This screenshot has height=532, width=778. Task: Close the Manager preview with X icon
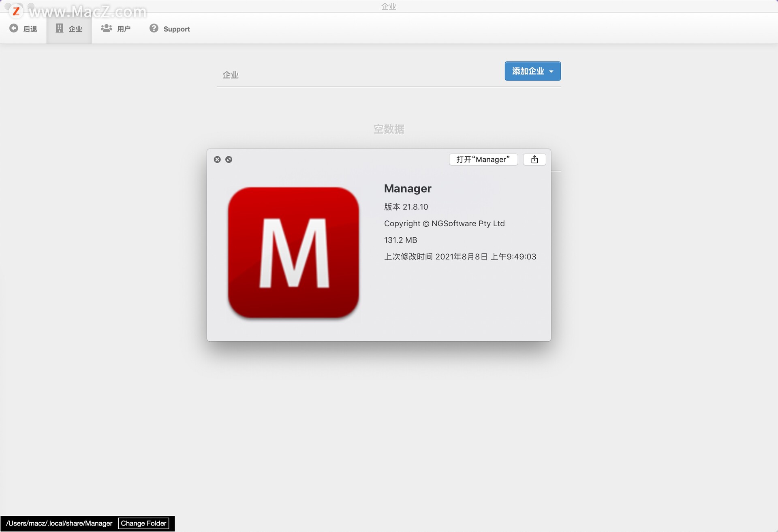[217, 160]
